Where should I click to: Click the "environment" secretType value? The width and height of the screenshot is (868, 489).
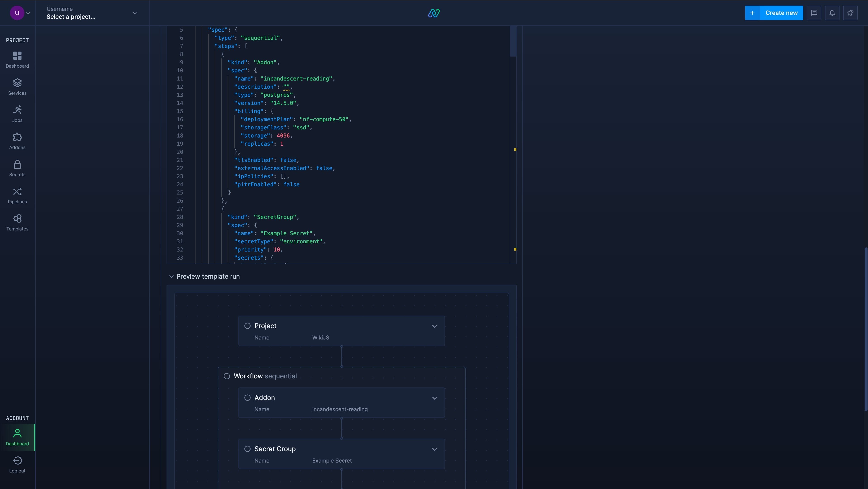[301, 242]
